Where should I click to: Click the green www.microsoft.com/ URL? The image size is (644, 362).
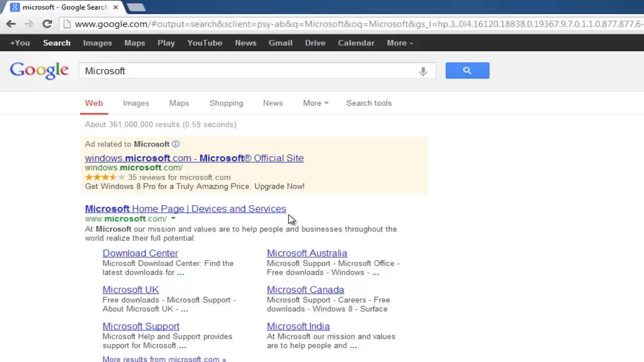[x=126, y=219]
